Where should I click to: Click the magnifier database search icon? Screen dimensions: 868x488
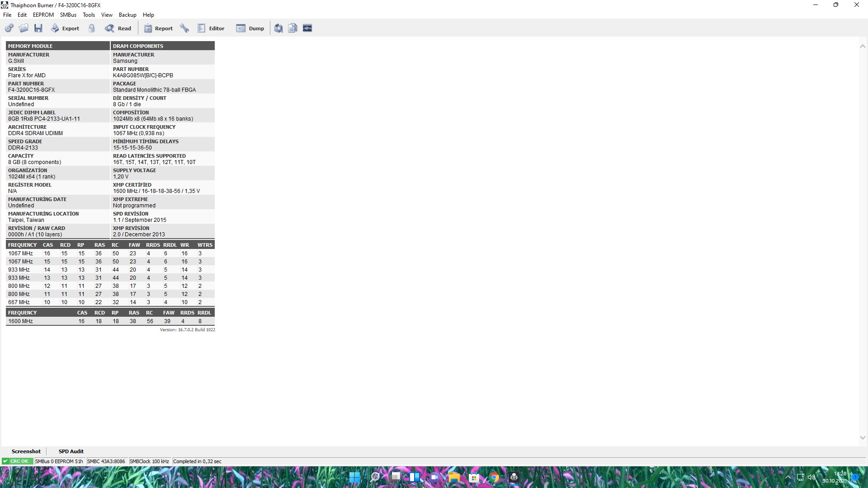278,28
